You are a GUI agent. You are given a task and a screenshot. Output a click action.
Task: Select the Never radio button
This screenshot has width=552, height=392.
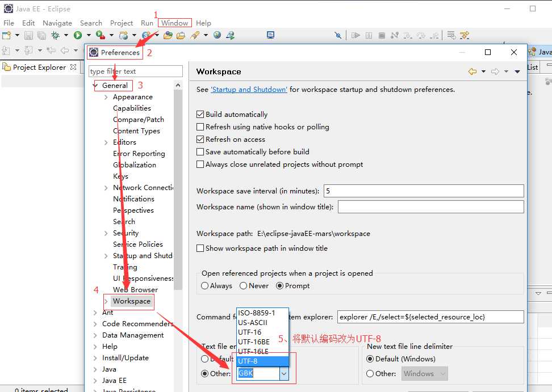coord(243,286)
